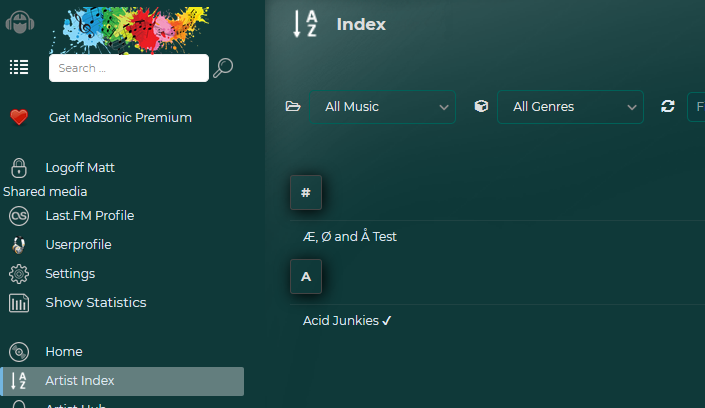The height and width of the screenshot is (408, 705).
Task: Toggle the sidebar grid menu icon
Action: [19, 67]
